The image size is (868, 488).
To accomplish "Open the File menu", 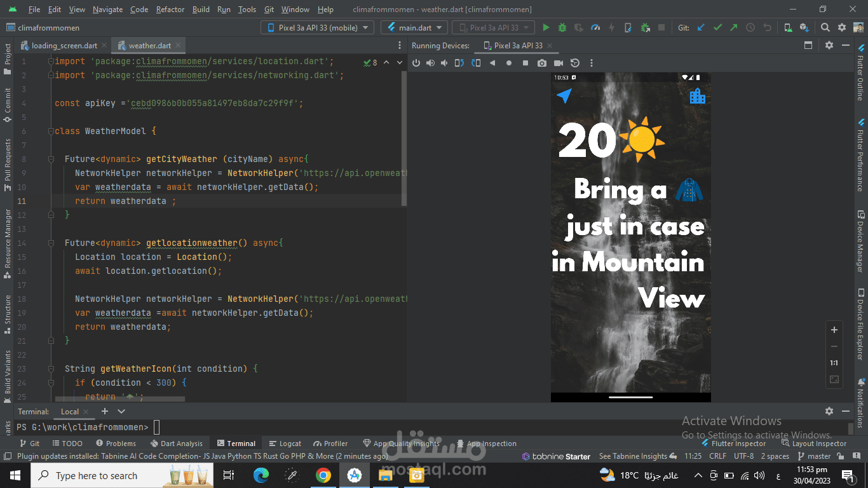I will coord(34,10).
